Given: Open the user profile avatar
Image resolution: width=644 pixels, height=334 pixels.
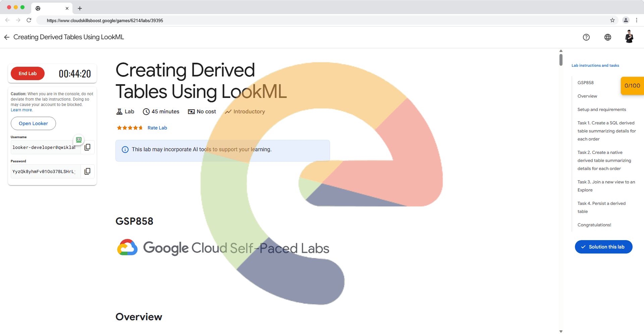Looking at the screenshot, I should (629, 37).
